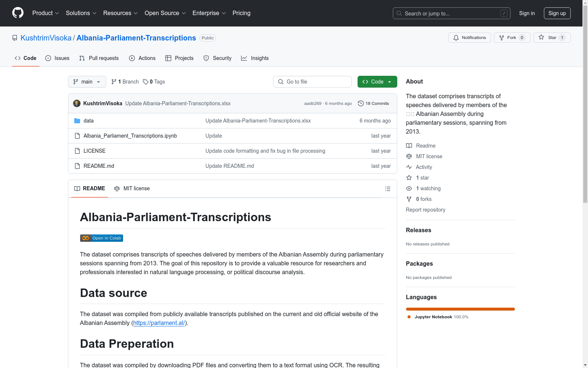Viewport: 588px width, 368px height.
Task: Click the history clock icon near 18 Commits
Action: (x=361, y=103)
